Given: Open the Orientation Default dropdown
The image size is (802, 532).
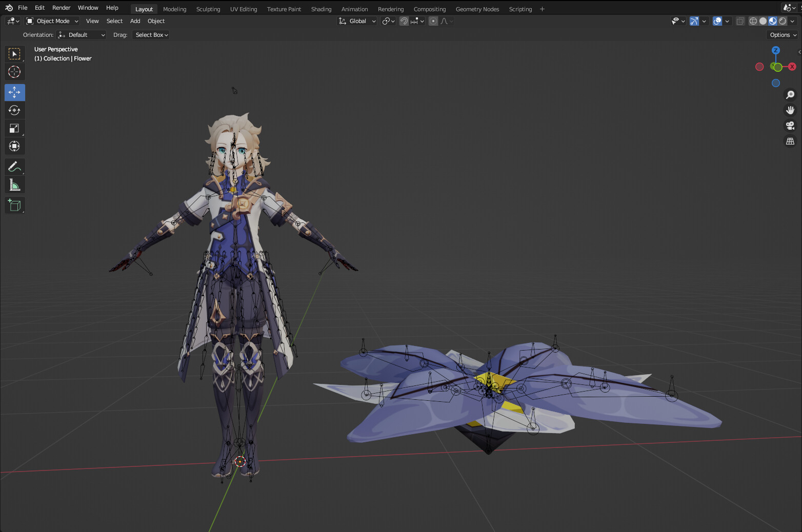Looking at the screenshot, I should pos(82,35).
